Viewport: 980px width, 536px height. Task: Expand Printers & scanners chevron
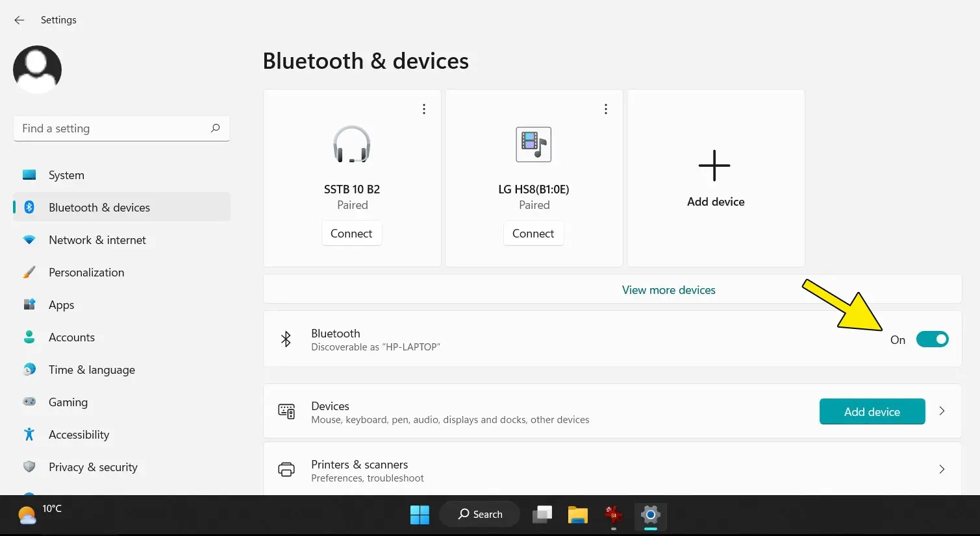[x=942, y=469]
